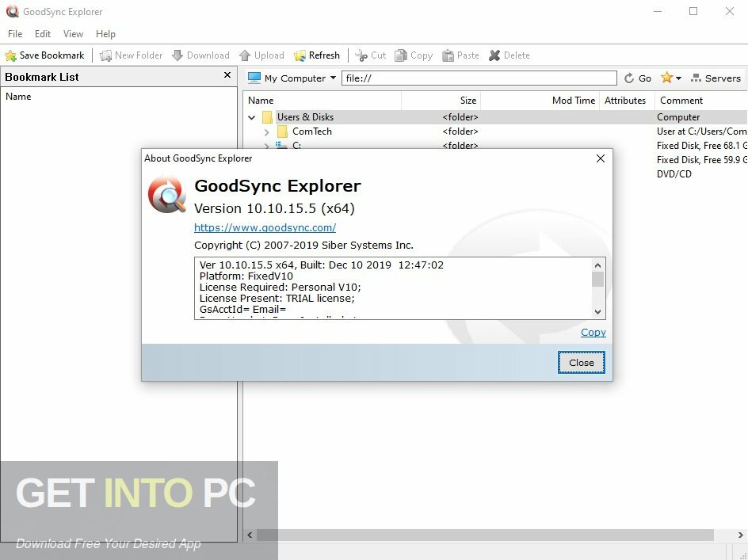Click the Copy link in About dialog
The width and height of the screenshot is (748, 560).
593,332
